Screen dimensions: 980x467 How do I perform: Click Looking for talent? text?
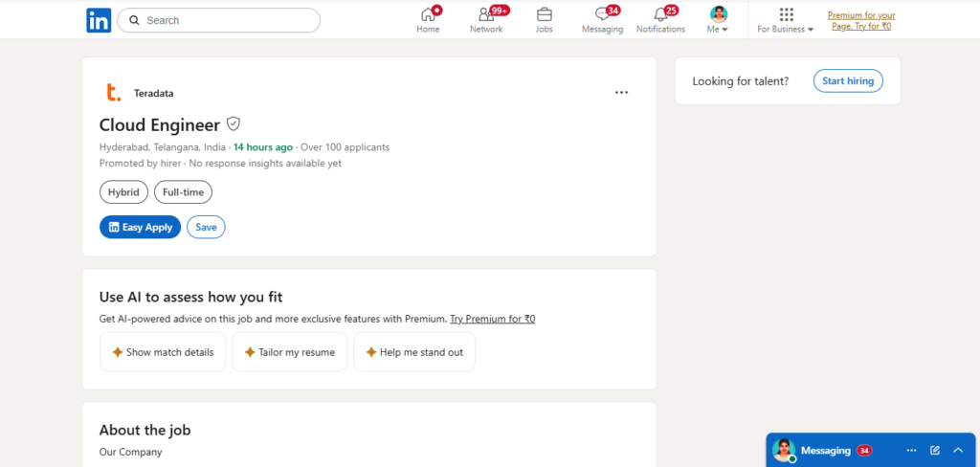tap(741, 81)
